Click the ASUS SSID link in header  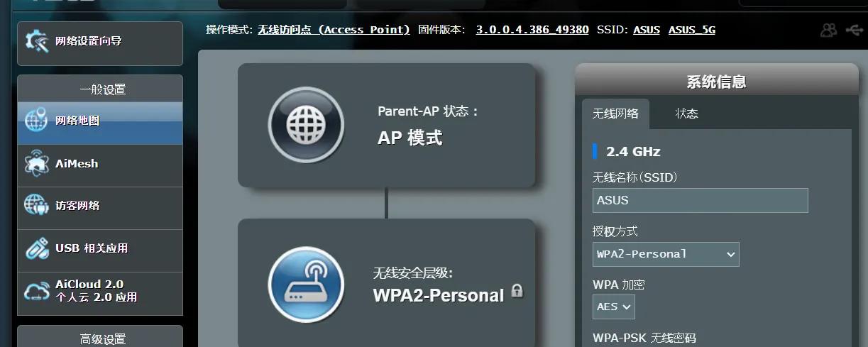[647, 30]
